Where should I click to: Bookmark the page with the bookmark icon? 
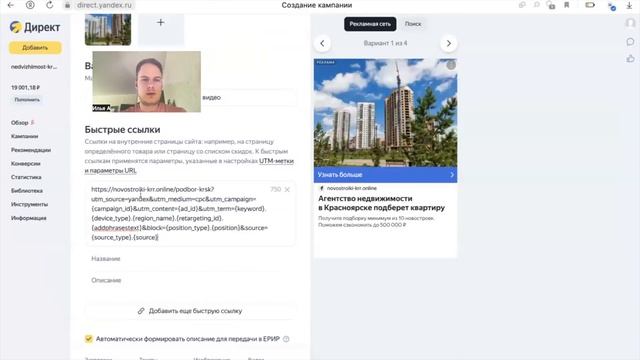click(567, 5)
